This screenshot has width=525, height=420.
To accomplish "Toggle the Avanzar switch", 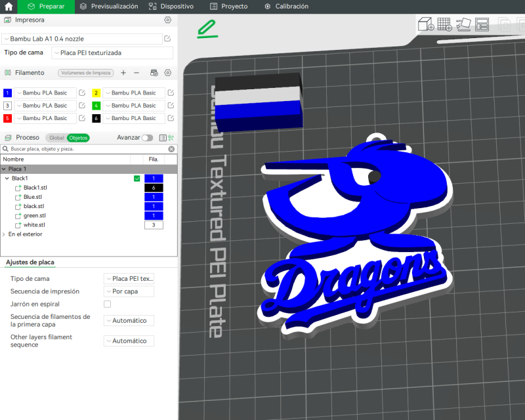I will [x=147, y=138].
